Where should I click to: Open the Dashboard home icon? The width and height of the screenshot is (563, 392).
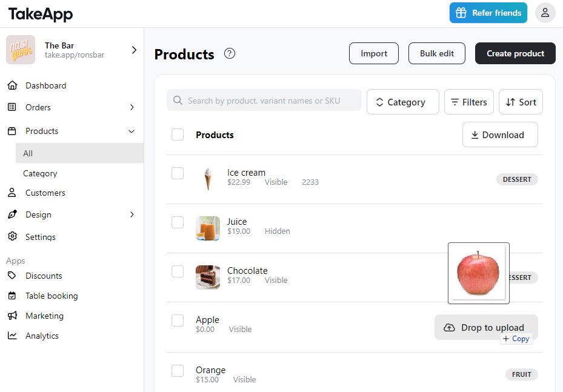[12, 85]
